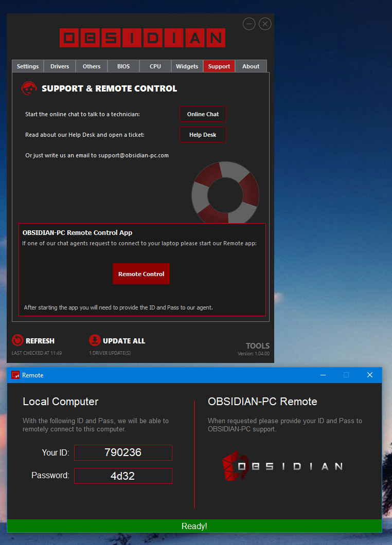The height and width of the screenshot is (545, 392).
Task: Click the OBSIDIAN-PC Remote Control App heading
Action: tap(77, 233)
